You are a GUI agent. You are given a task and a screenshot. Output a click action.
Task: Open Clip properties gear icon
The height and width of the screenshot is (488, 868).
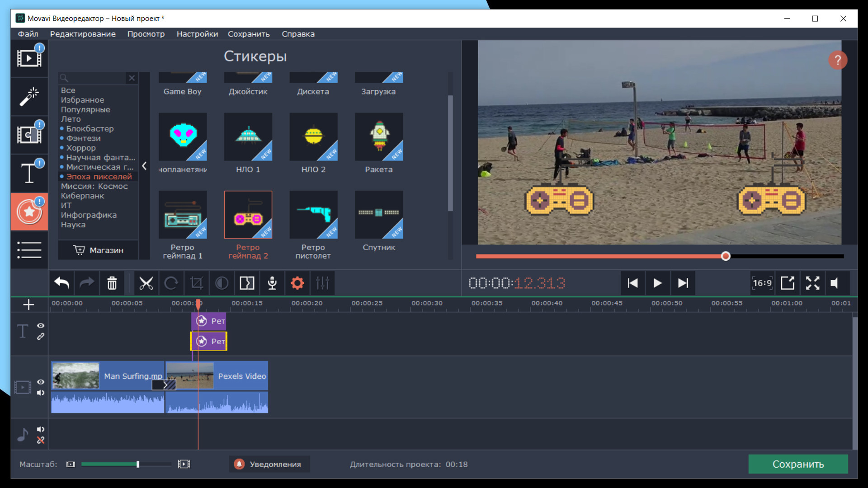(297, 283)
